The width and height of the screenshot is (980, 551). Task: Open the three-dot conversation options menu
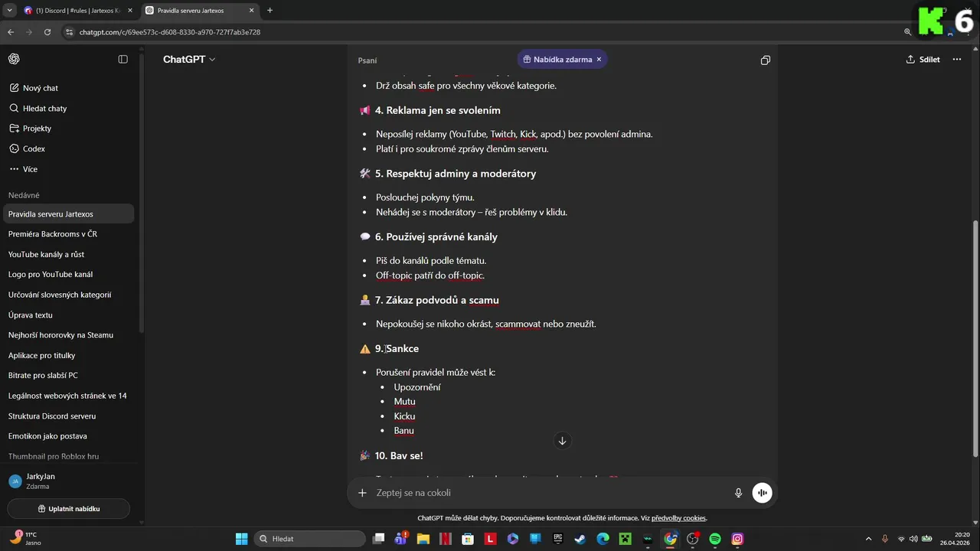[x=956, y=59]
